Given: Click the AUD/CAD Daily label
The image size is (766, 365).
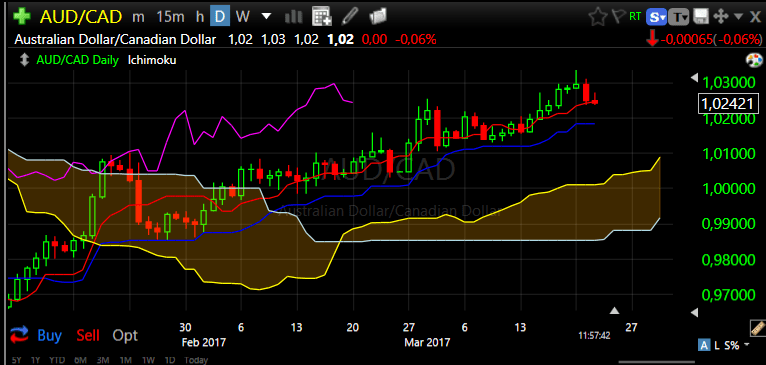Looking at the screenshot, I should tap(77, 61).
